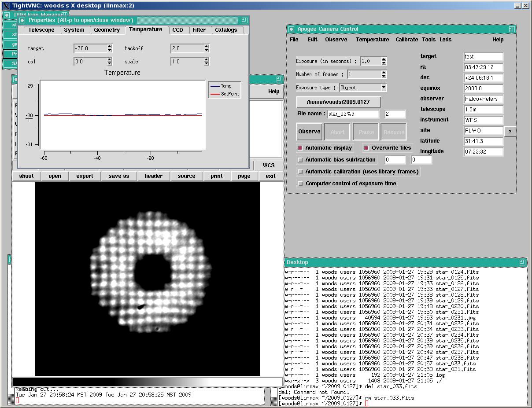532x408 pixels.
Task: Open the Tools menu
Action: tap(429, 40)
